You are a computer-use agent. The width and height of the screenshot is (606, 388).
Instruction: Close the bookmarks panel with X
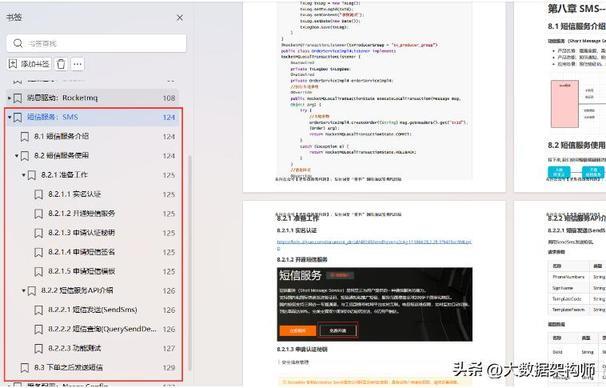pos(180,18)
